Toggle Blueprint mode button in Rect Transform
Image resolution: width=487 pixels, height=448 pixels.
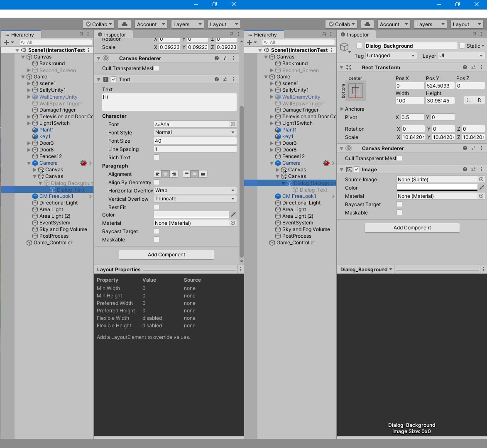(x=469, y=100)
